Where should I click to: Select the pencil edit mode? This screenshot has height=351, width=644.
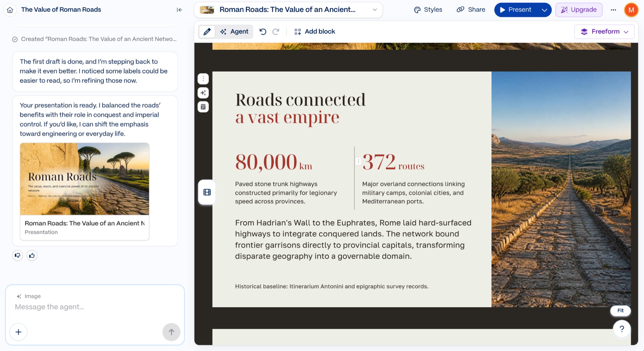coord(207,32)
